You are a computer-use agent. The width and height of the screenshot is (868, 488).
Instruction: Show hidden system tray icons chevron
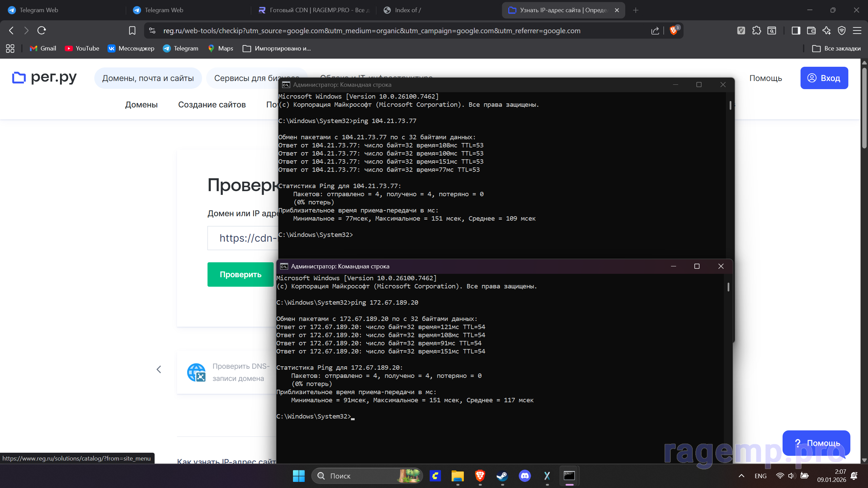point(742,476)
